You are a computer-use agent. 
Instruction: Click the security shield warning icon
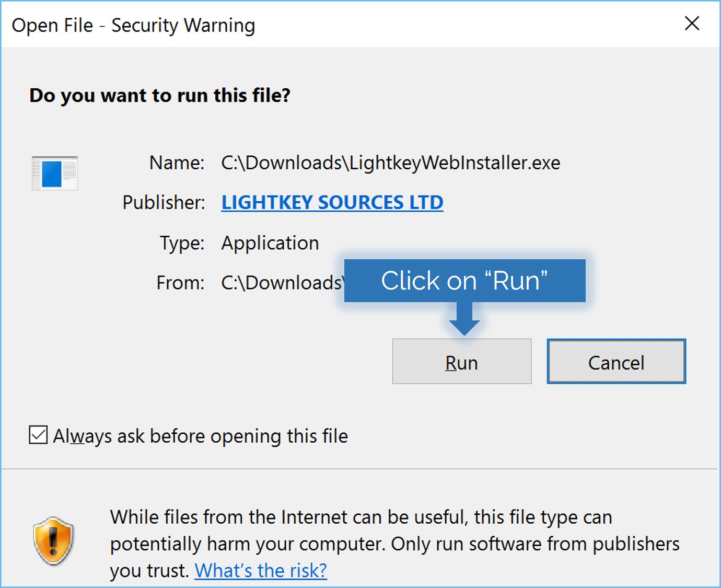pyautogui.click(x=53, y=541)
